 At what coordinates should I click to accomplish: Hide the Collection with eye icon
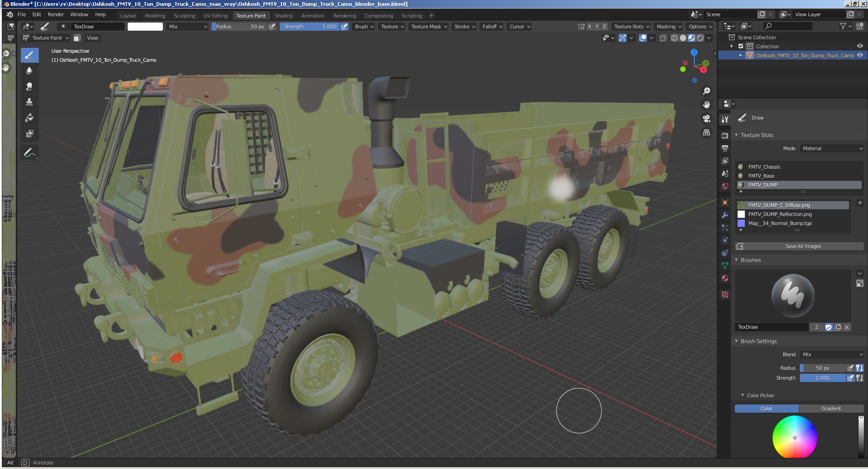coord(860,46)
